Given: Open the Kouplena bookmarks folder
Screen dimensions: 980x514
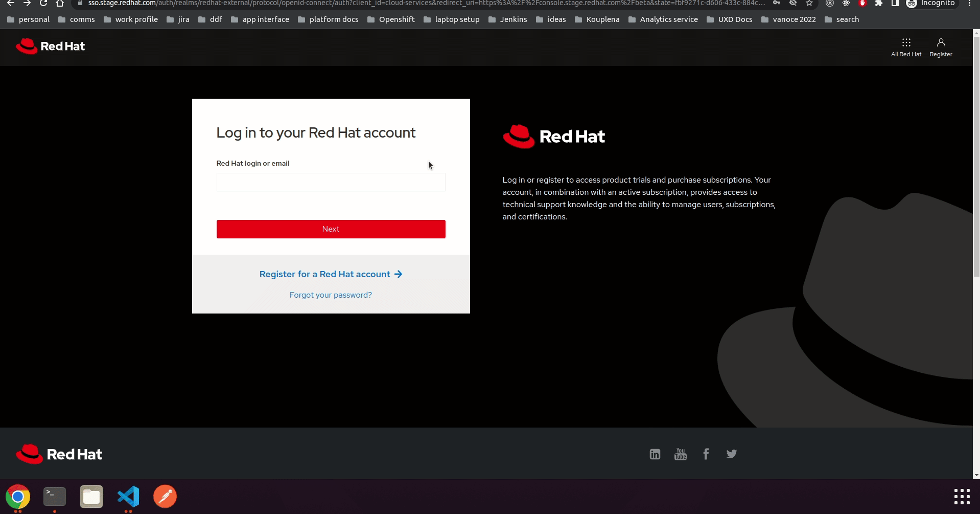Looking at the screenshot, I should point(597,19).
